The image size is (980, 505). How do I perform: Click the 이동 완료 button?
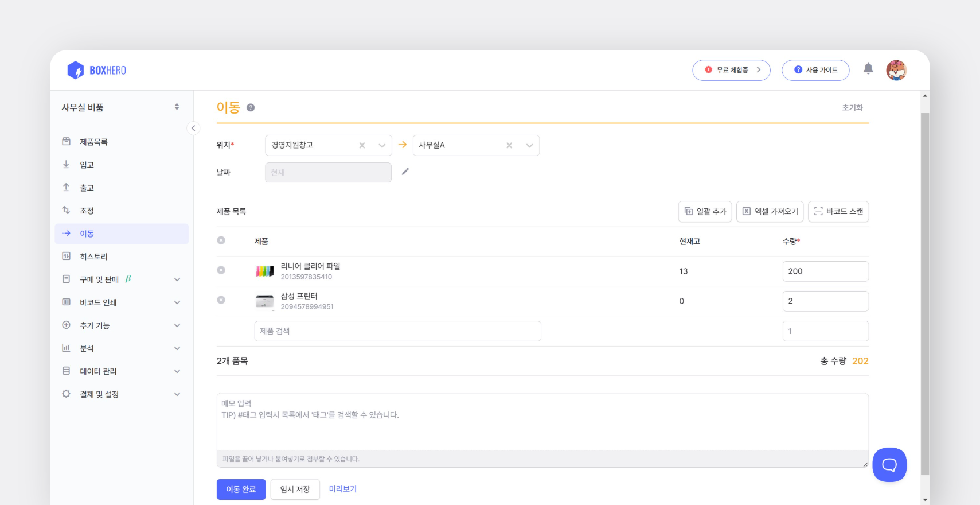click(241, 490)
